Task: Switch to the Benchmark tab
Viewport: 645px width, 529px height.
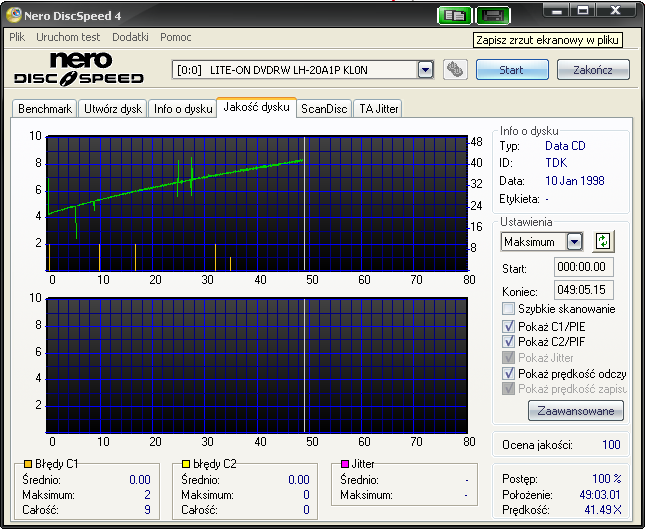Action: (44, 109)
